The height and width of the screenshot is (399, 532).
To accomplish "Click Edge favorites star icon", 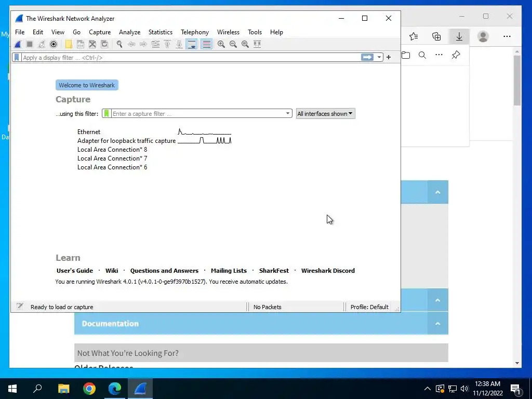I will (414, 36).
